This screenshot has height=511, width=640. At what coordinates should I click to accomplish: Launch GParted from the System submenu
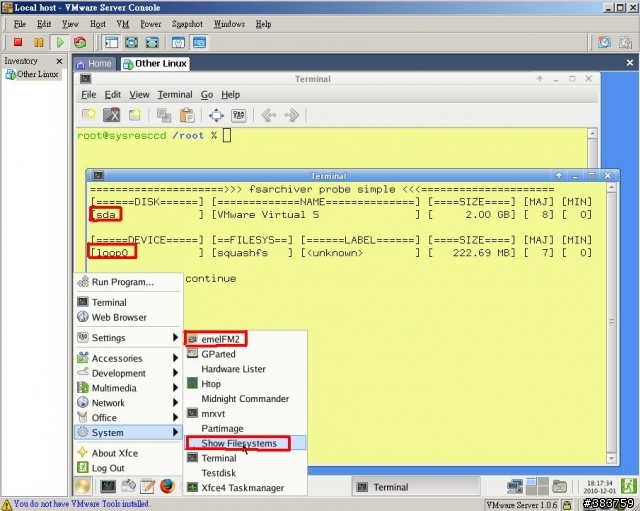(245, 354)
